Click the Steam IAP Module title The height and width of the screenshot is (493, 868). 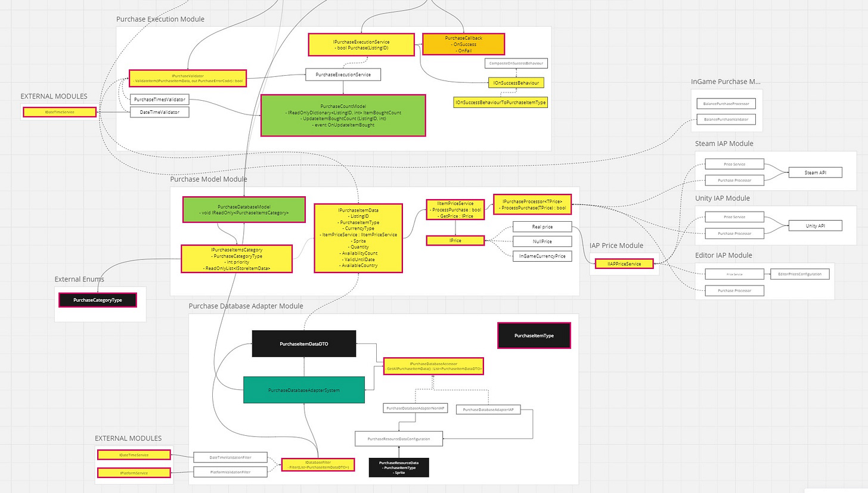[x=724, y=144]
